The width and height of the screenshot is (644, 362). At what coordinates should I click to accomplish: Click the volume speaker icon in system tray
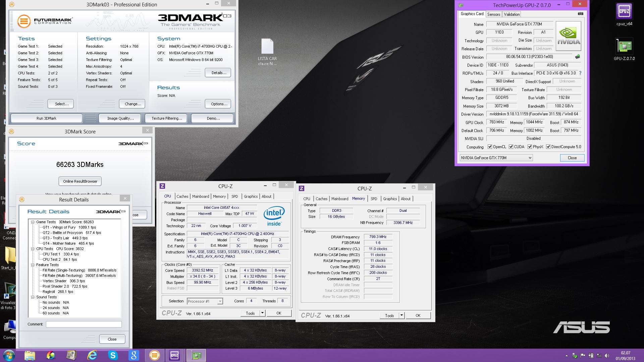tap(607, 356)
